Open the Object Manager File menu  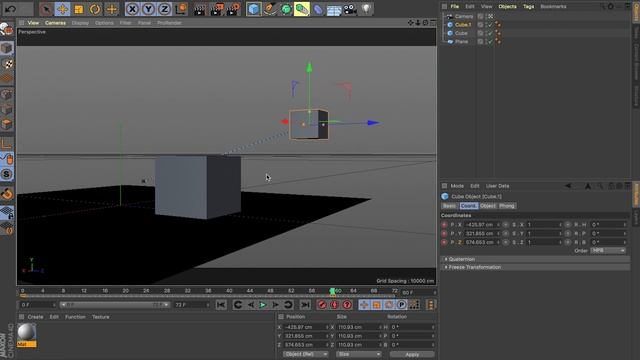[x=455, y=7]
